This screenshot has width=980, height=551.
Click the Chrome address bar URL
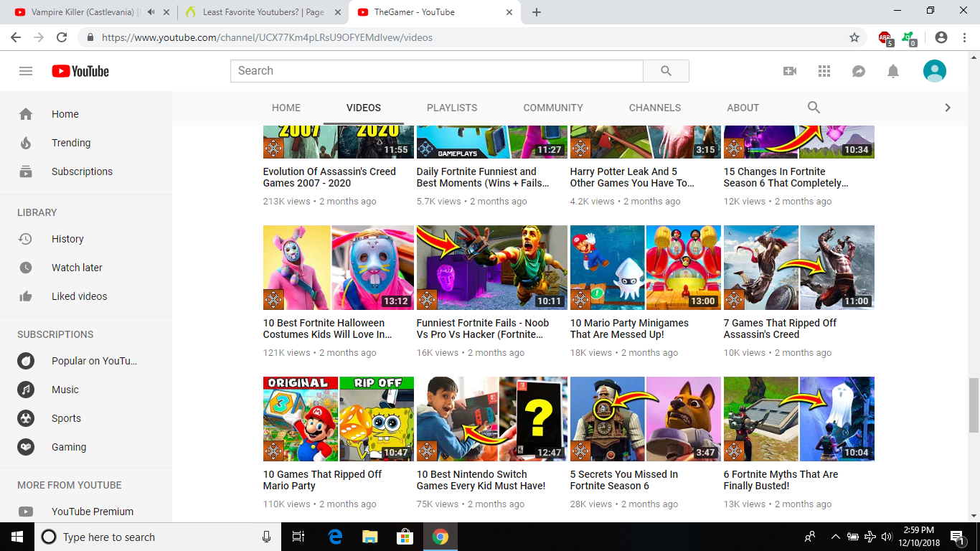tap(267, 37)
